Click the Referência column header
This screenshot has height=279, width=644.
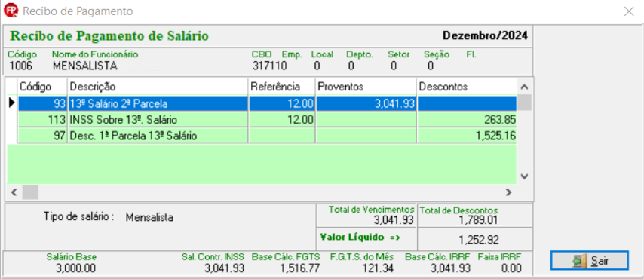pos(282,87)
